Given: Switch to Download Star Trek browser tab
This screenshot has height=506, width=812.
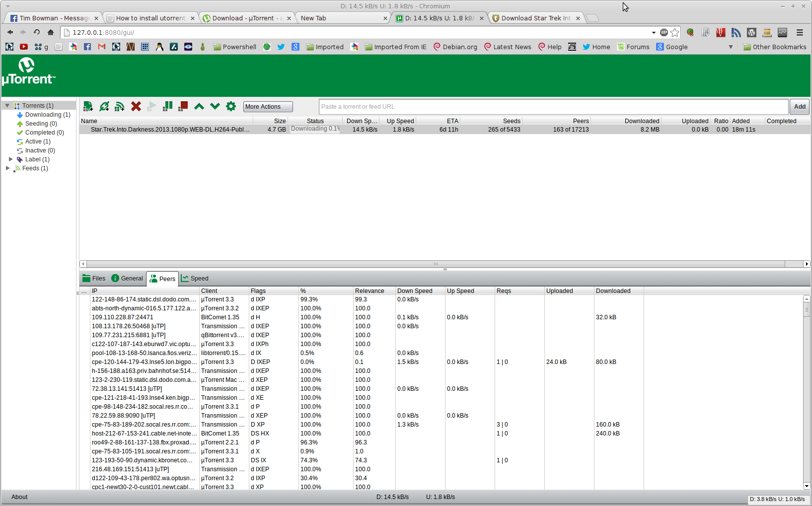Looking at the screenshot, I should [x=535, y=18].
